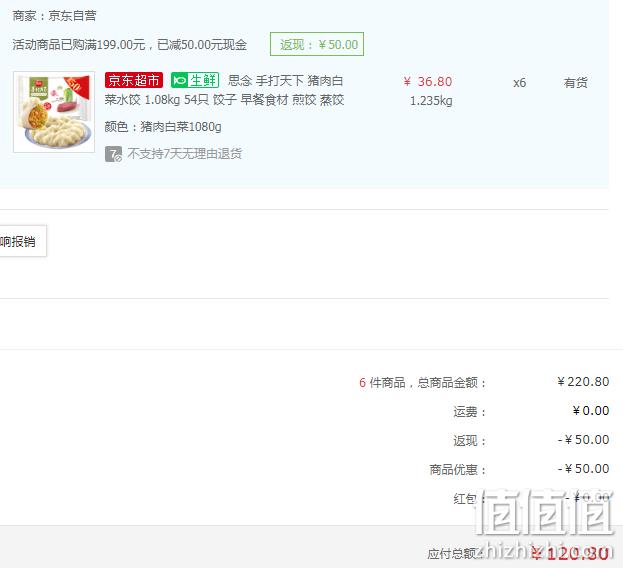Click the partially visible 报销 button
The width and height of the screenshot is (623, 568).
coord(22,241)
